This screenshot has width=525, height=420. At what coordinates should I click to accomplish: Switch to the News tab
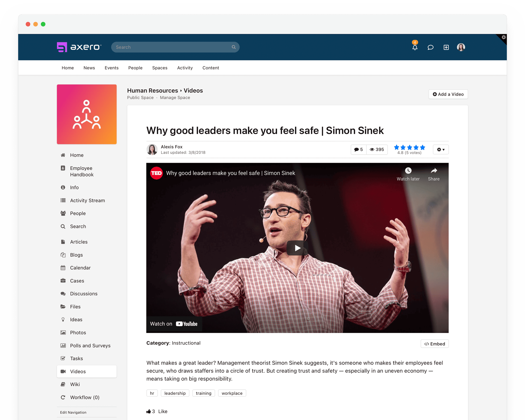click(89, 68)
